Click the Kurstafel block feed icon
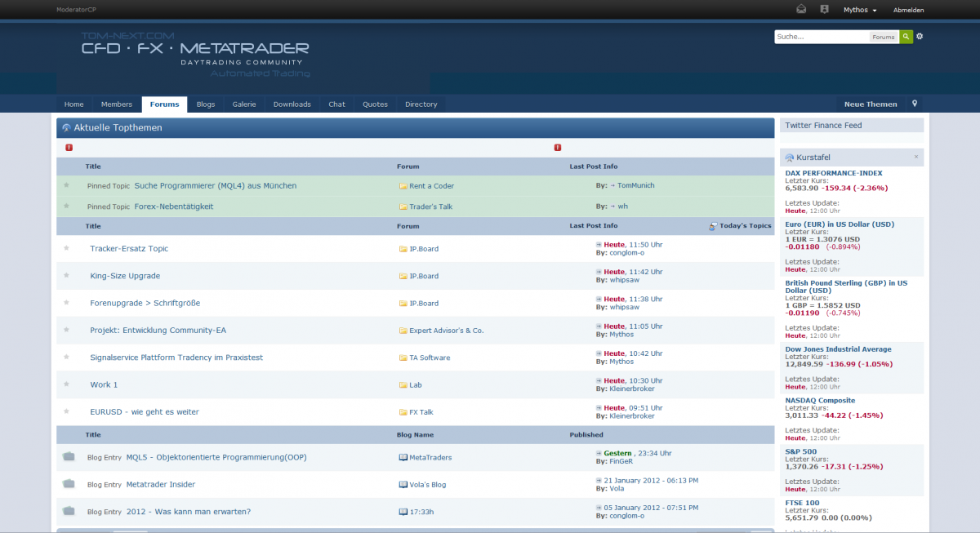Screen dimensions: 980x533 (790, 157)
